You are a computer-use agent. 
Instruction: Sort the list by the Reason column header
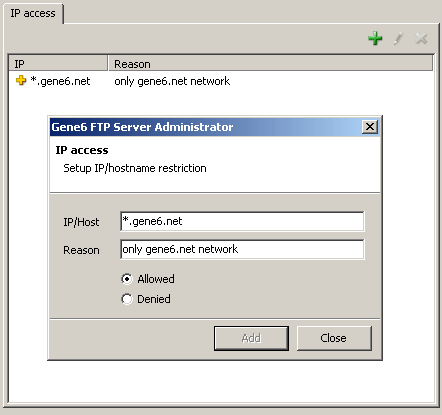[271, 63]
